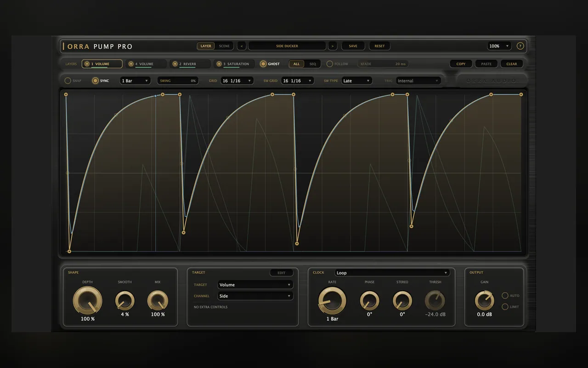Open the SW Grid dropdown
This screenshot has width=588, height=368.
pos(298,80)
